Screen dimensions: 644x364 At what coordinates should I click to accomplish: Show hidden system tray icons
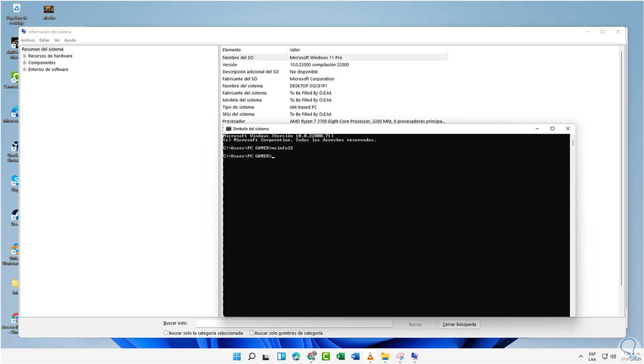click(581, 356)
